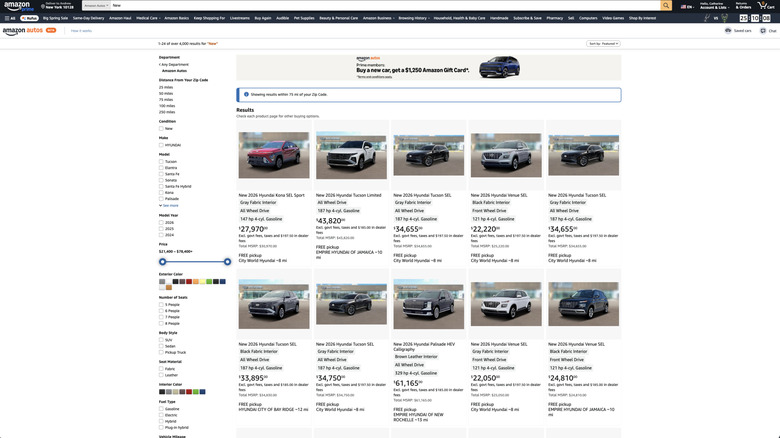Screen dimensions: 780x438
Task: Check the 2026 model year filter
Action: (161, 222)
